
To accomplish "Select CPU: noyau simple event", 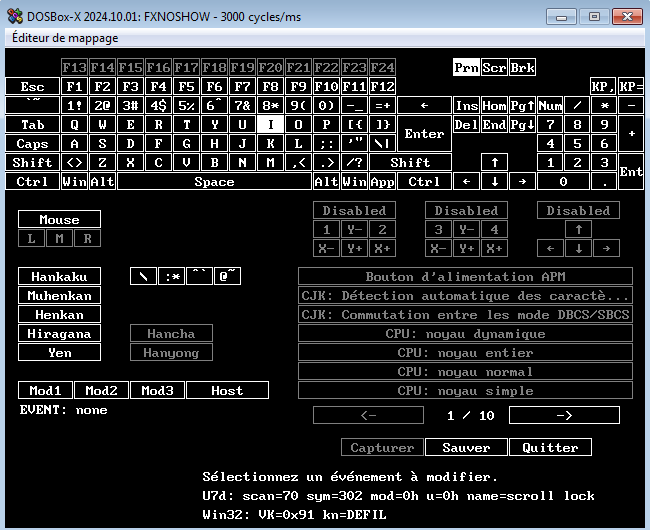I will [x=466, y=390].
